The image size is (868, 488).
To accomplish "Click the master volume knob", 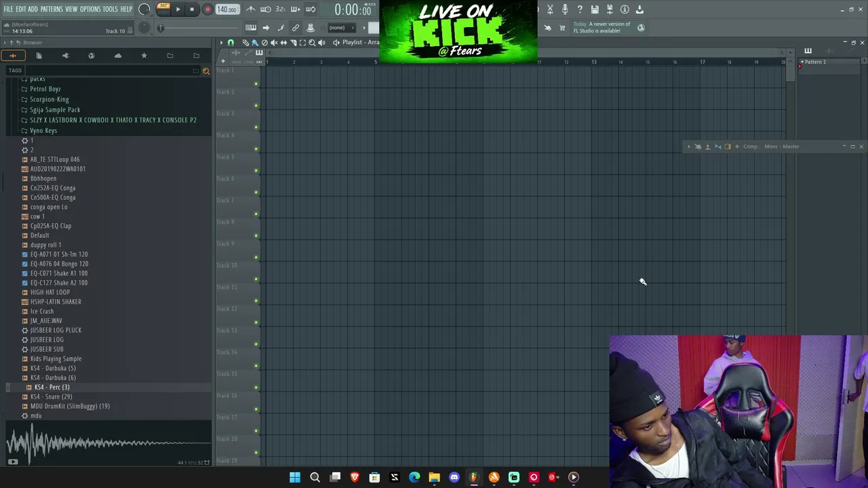I will pos(144,9).
